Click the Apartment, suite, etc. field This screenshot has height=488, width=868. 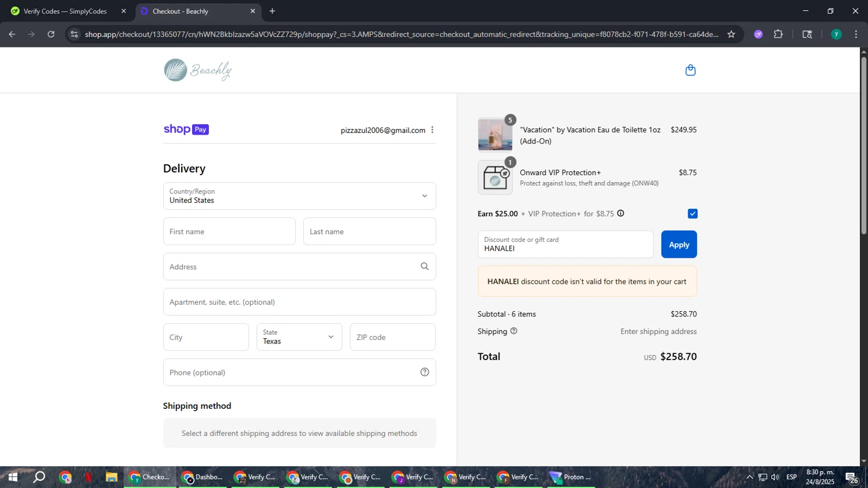click(x=300, y=302)
